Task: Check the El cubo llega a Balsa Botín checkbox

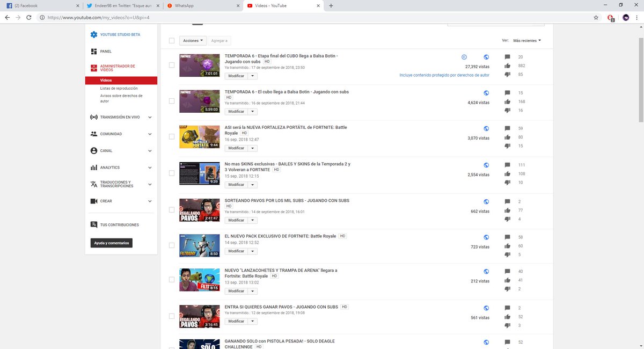Action: click(172, 101)
